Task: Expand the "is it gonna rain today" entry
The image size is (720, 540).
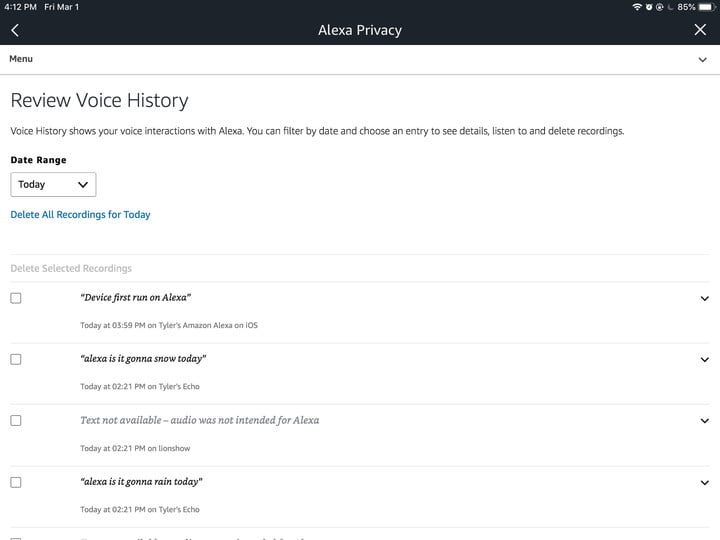Action: 704,483
